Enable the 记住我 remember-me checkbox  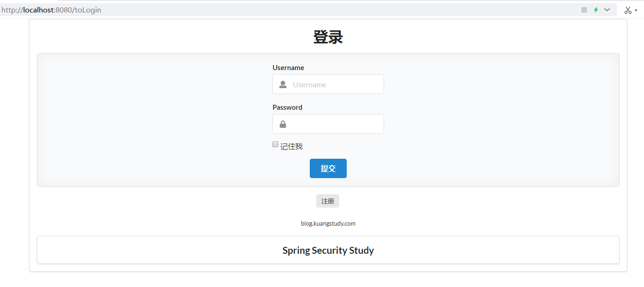point(275,144)
